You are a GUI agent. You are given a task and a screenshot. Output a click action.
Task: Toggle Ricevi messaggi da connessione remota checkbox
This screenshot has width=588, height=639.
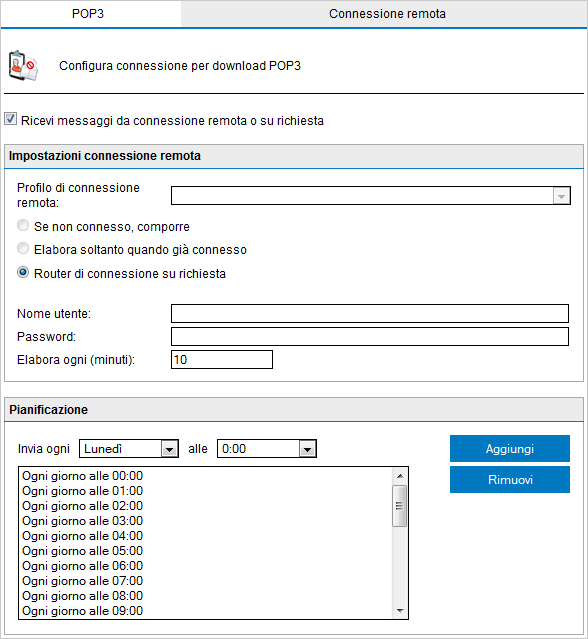pos(11,119)
